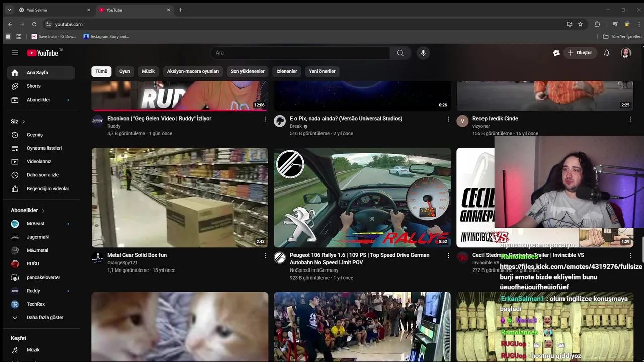The width and height of the screenshot is (644, 362).
Task: Open vizyoner channel avatar icon
Action: [462, 121]
